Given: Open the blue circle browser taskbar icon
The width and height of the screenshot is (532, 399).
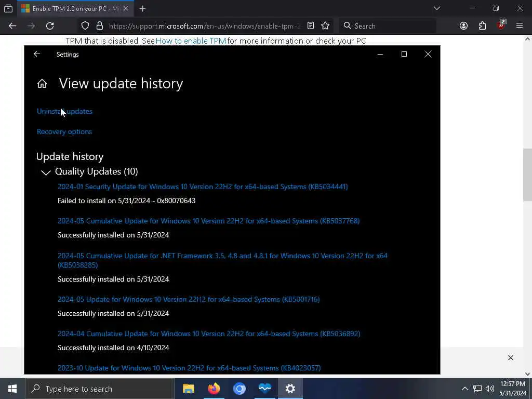Looking at the screenshot, I should [239, 389].
